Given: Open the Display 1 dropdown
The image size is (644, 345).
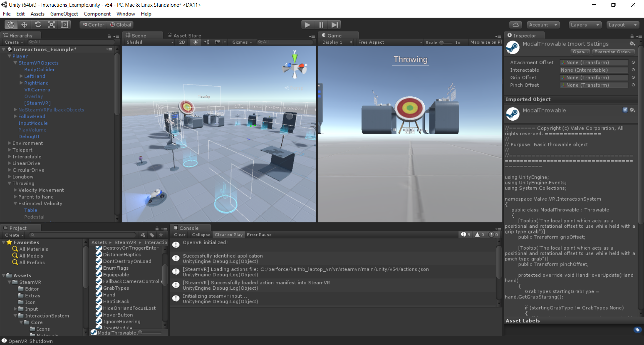Looking at the screenshot, I should tap(337, 42).
